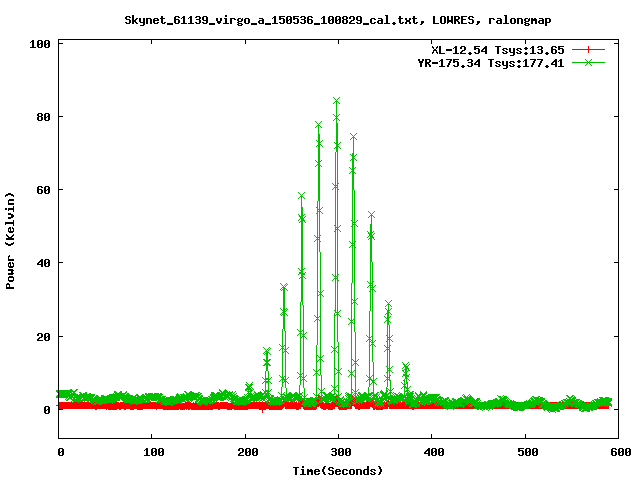The width and height of the screenshot is (640, 480).
Task: Click the Power (Kelvin) y-axis label
Action: click(11, 240)
